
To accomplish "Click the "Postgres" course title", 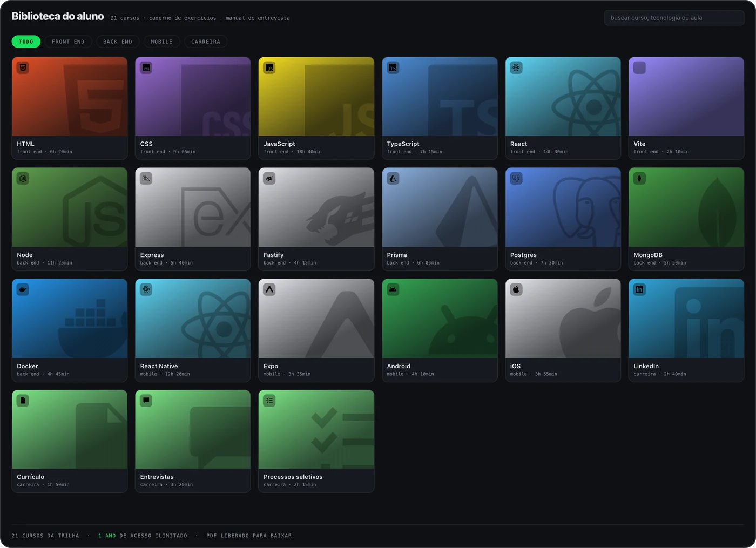I will click(x=523, y=255).
